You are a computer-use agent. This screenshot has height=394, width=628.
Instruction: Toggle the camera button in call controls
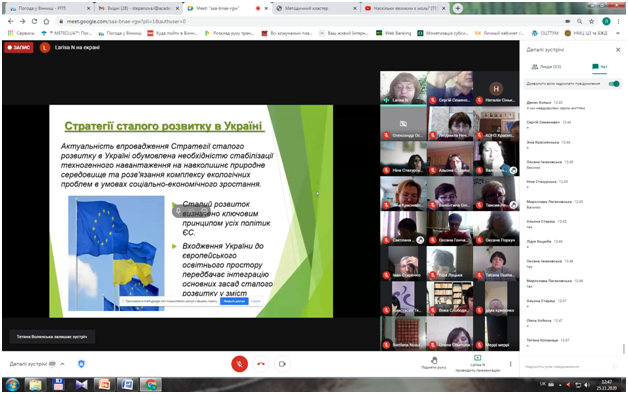tap(282, 364)
